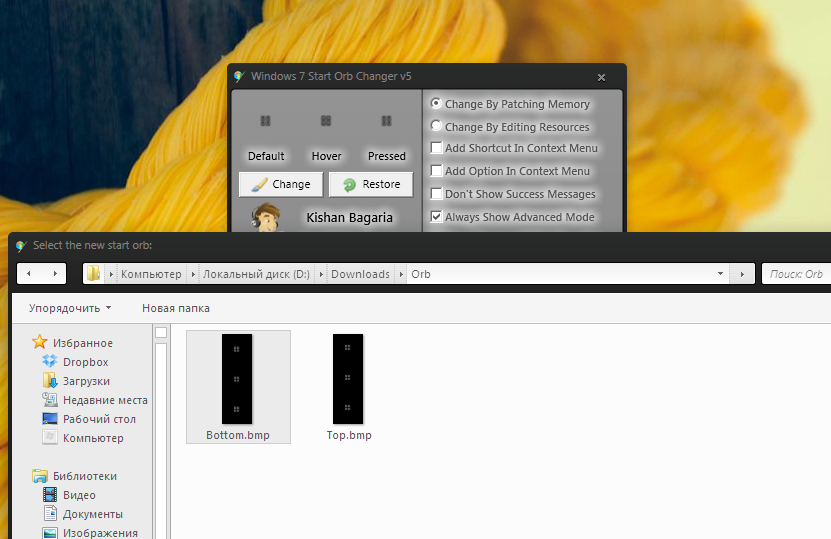
Task: Open Библиотеки in the sidebar
Action: pyautogui.click(x=85, y=476)
